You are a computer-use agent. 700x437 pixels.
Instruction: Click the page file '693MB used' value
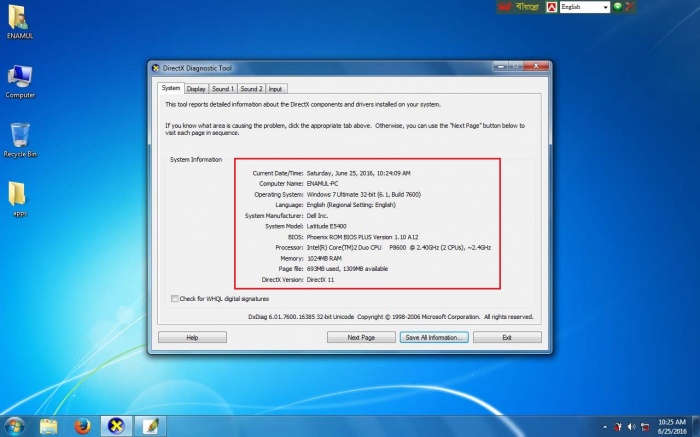click(347, 269)
